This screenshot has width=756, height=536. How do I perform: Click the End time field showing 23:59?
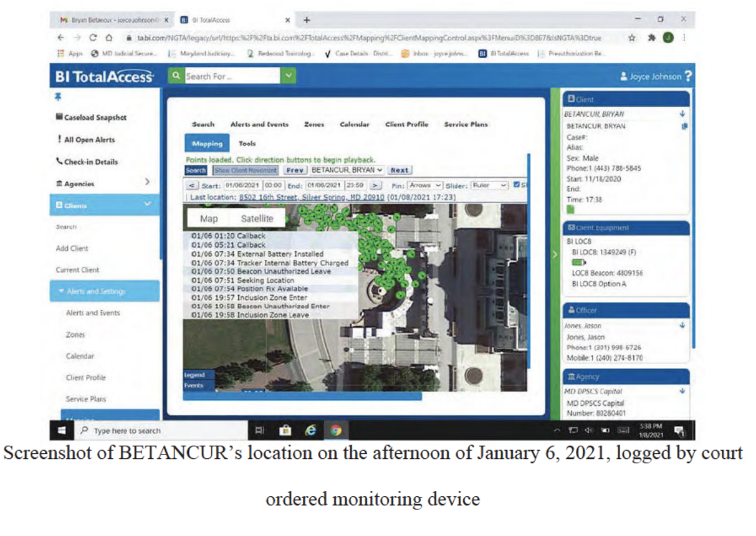pos(355,185)
